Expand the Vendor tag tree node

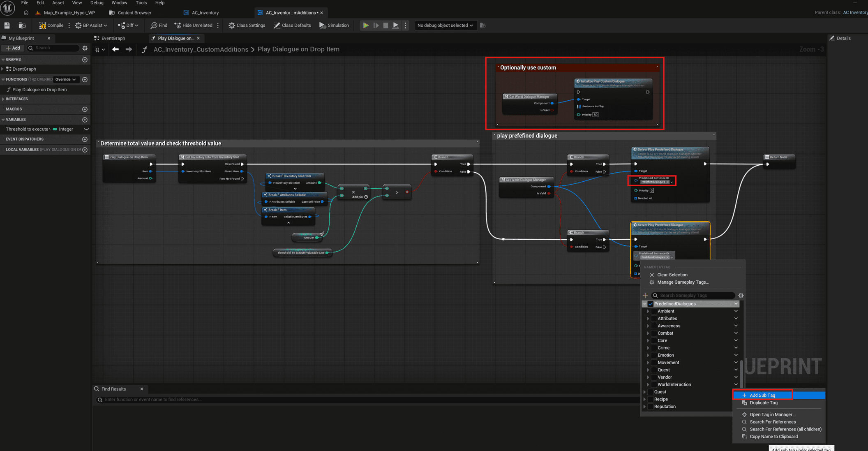pyautogui.click(x=648, y=377)
